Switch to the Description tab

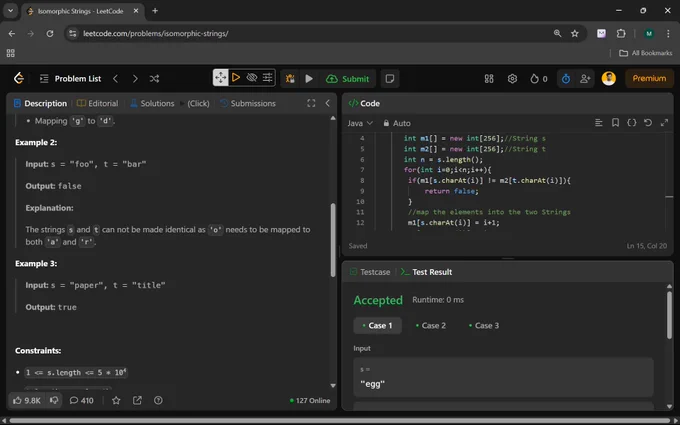coord(40,103)
